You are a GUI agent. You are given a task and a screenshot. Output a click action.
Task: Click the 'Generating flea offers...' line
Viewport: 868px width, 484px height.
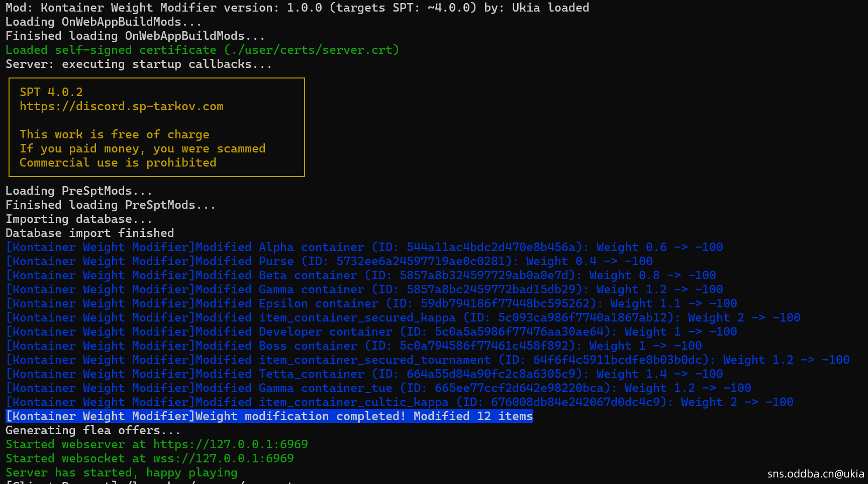coord(93,431)
